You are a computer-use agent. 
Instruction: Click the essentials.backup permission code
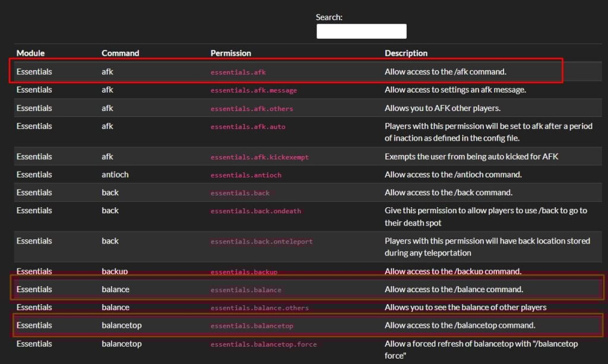[243, 272]
